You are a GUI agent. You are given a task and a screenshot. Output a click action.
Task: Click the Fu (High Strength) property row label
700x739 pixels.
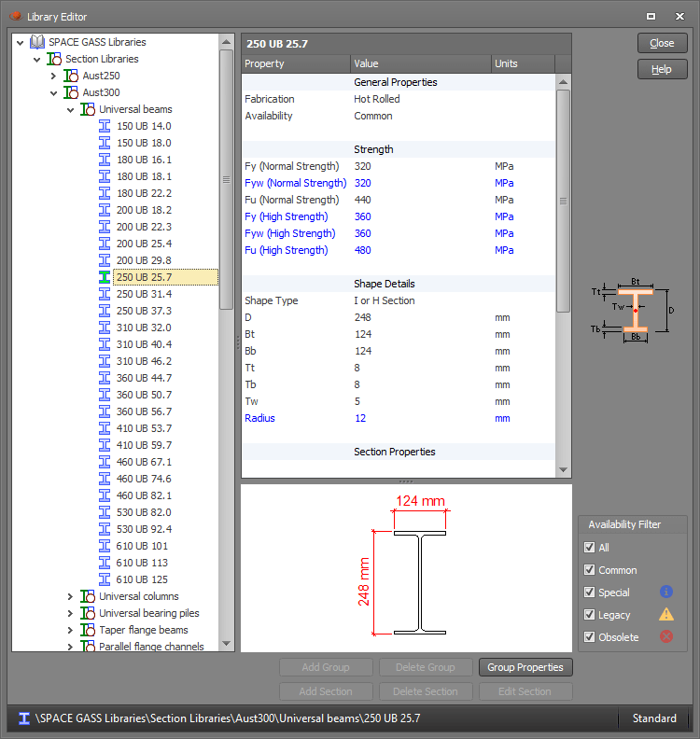click(x=287, y=250)
